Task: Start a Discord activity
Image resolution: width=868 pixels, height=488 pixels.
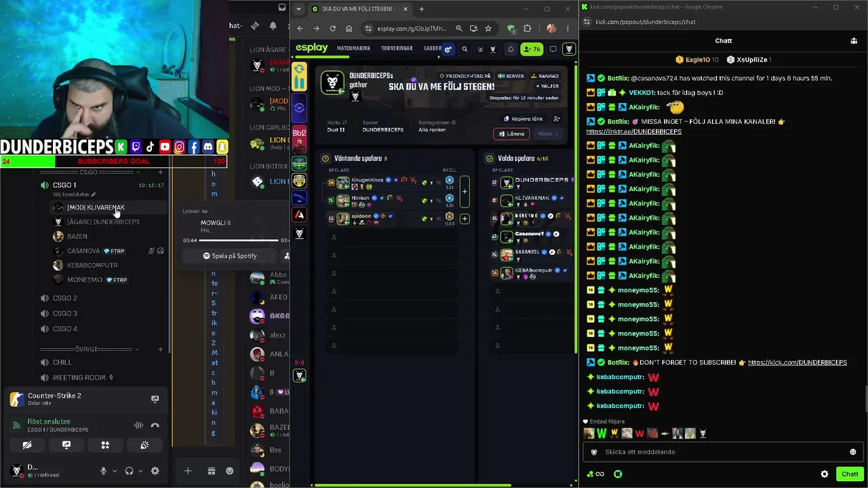Action: 105,445
